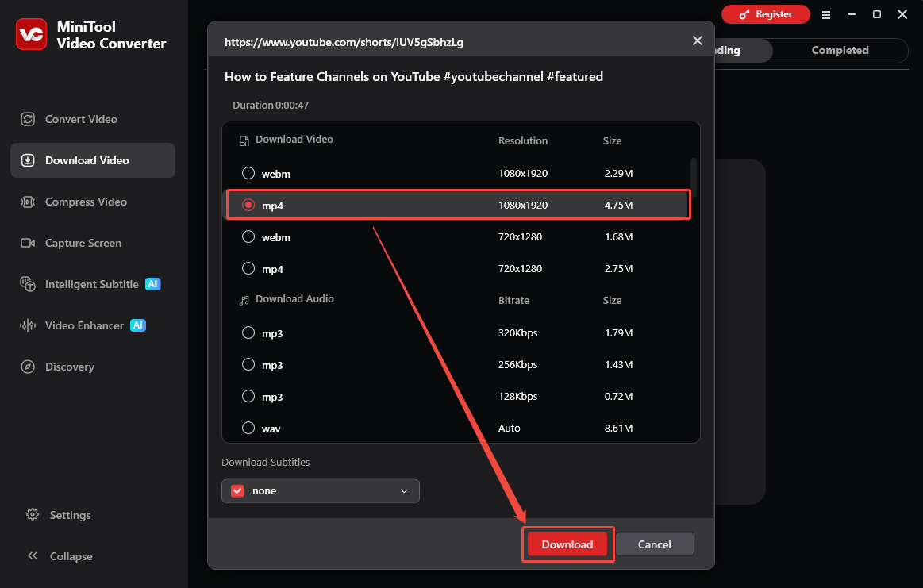The height and width of the screenshot is (588, 923).
Task: Open Settings from sidebar
Action: pos(70,515)
